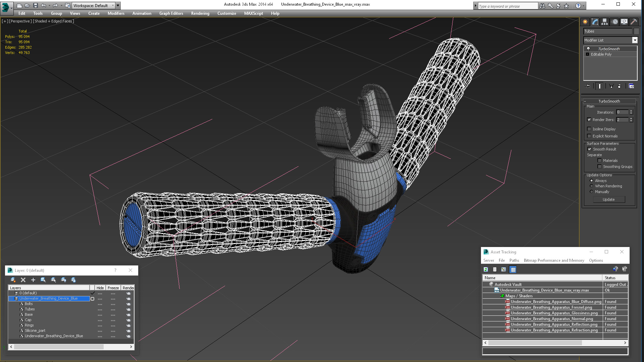
Task: Open the Rendering menu
Action: pos(200,13)
